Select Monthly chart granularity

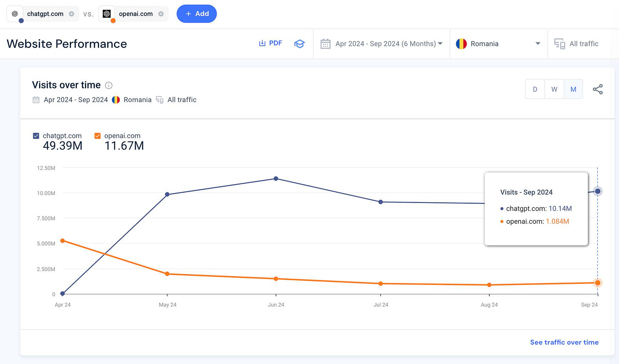click(573, 89)
